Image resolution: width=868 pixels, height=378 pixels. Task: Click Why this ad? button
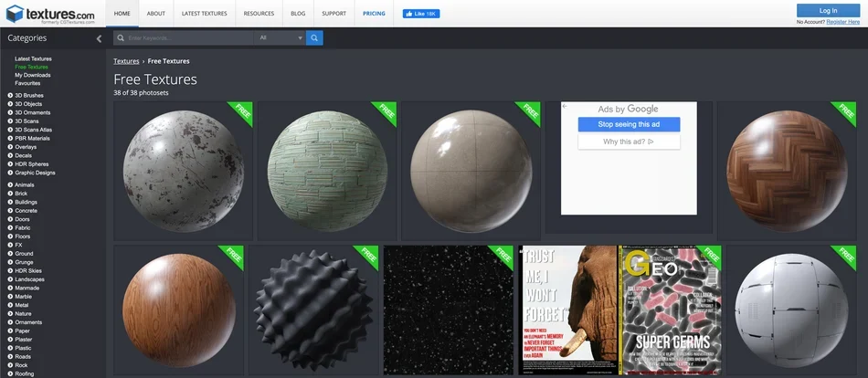pyautogui.click(x=629, y=142)
